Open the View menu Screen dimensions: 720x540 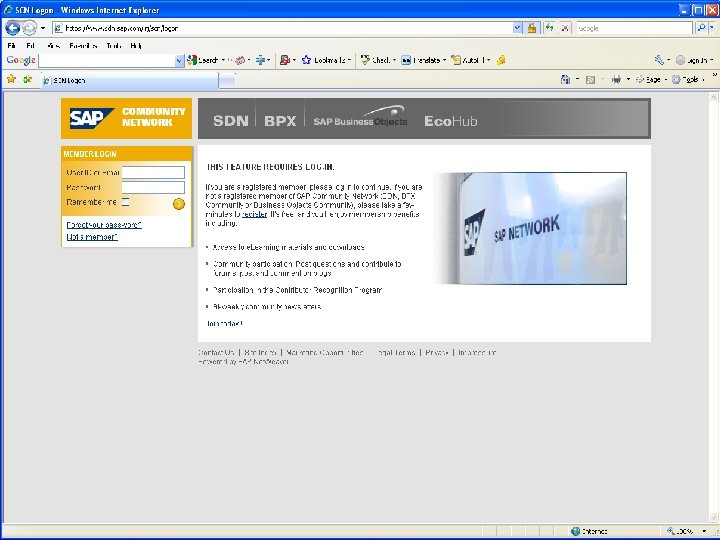[53, 45]
